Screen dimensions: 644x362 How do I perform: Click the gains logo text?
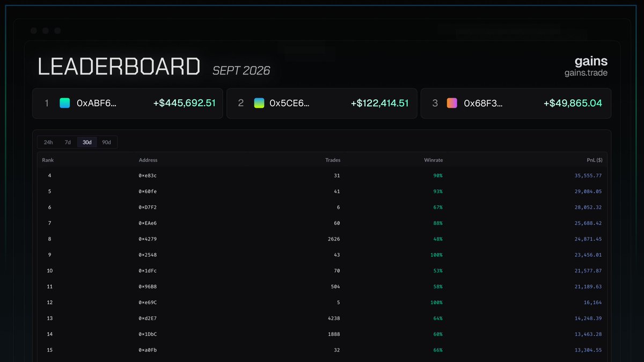(591, 62)
